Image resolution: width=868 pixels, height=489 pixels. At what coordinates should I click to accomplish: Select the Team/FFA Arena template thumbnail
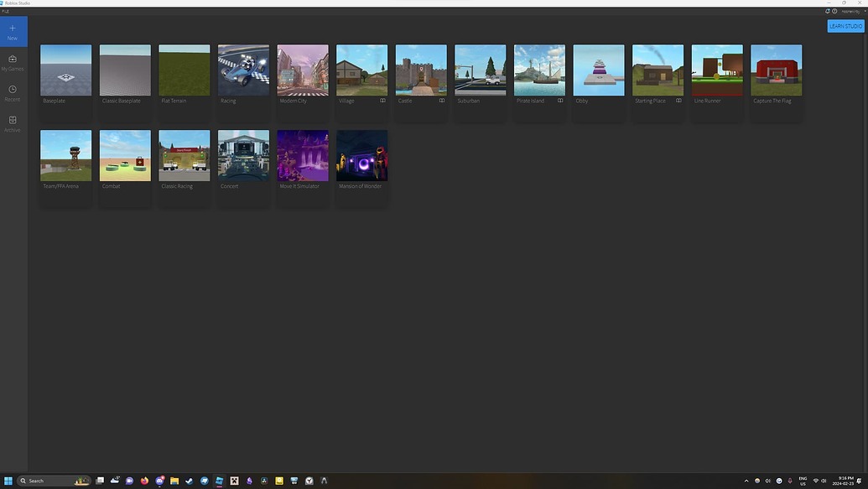[66, 156]
